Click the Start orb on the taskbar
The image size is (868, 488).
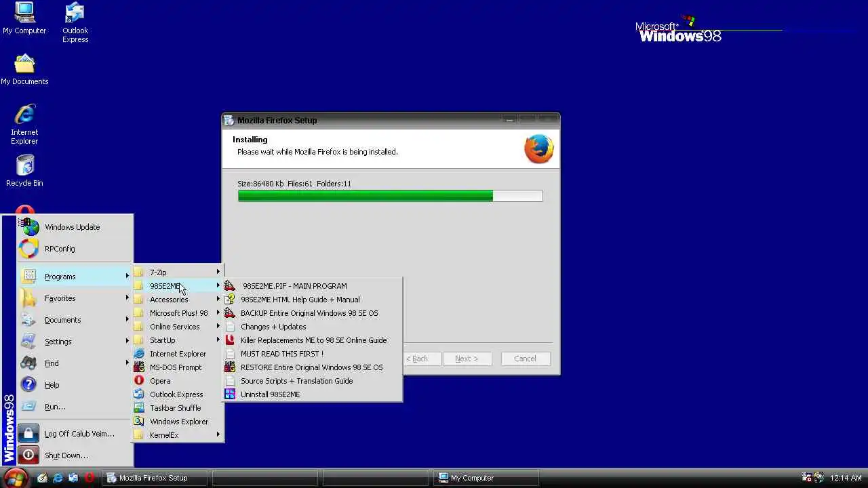[x=16, y=477]
